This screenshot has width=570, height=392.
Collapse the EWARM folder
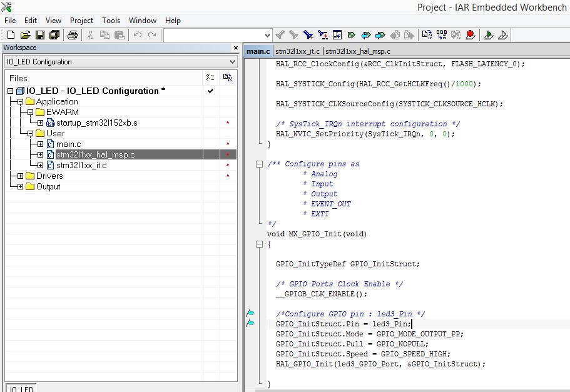(x=31, y=113)
